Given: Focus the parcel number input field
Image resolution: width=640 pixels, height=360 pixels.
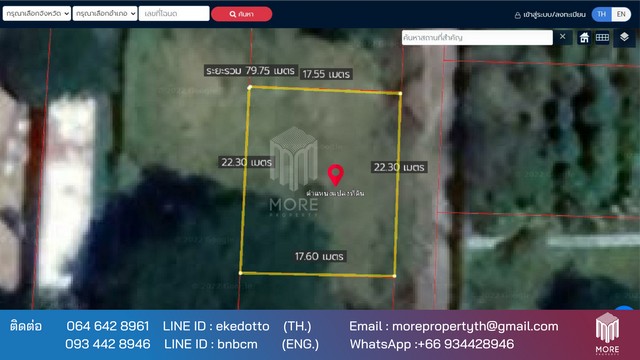Looking at the screenshot, I should tap(174, 13).
